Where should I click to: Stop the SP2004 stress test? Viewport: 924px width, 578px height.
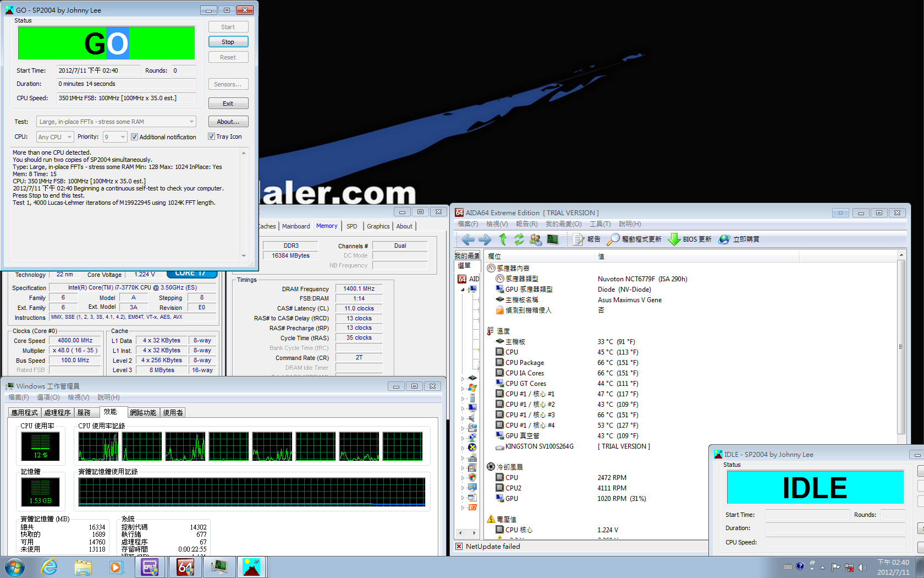228,42
